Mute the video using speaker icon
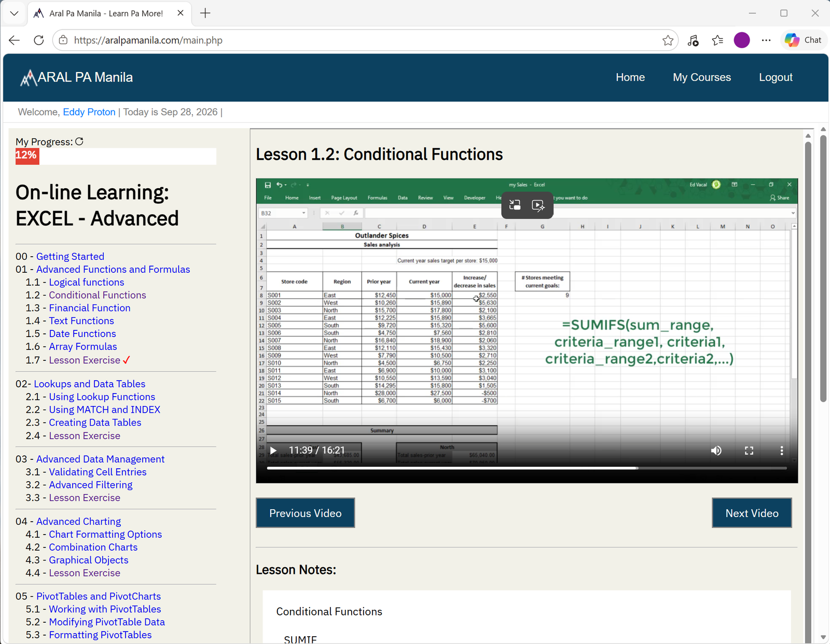Screen dimensions: 830x644 click(x=716, y=451)
